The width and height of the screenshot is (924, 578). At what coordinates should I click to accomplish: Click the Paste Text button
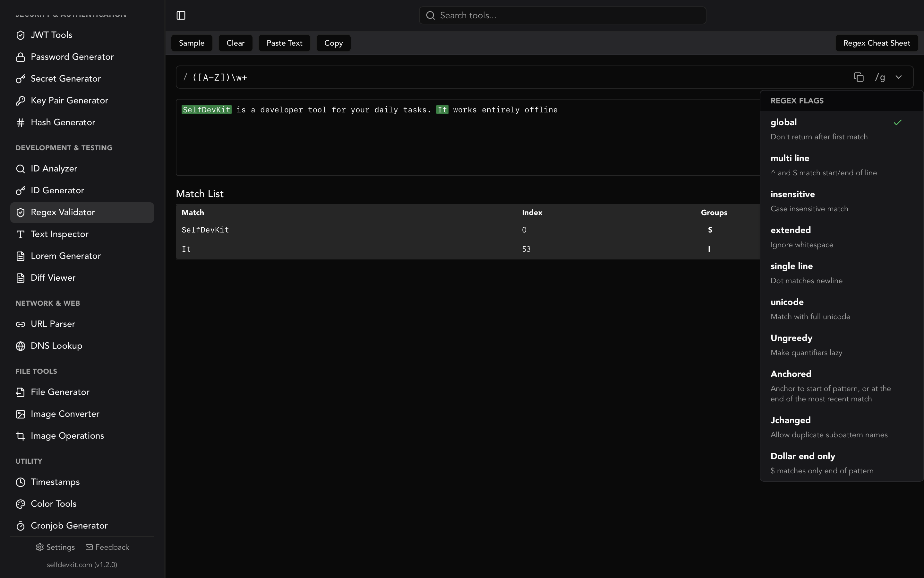285,43
